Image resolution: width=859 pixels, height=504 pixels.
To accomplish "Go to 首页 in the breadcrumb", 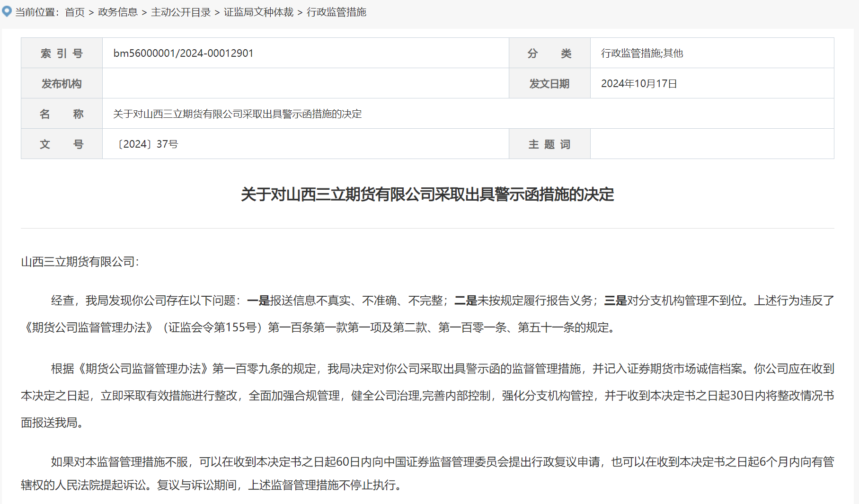I will point(75,12).
